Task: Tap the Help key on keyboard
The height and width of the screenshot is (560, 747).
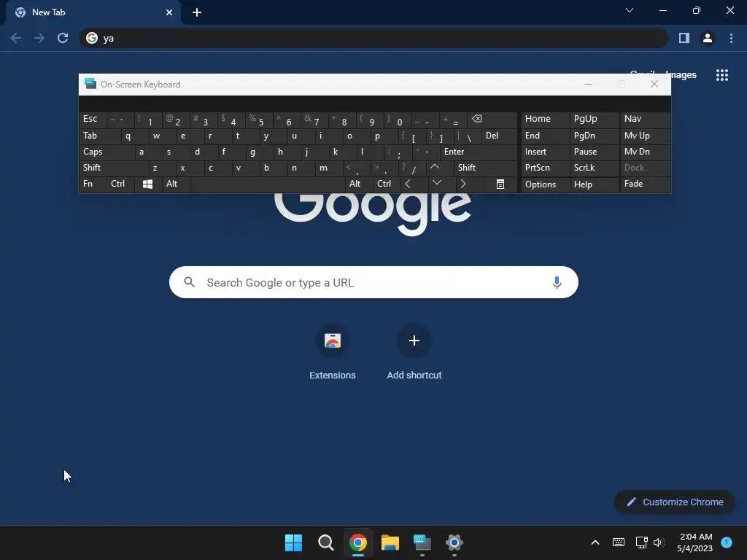Action: [x=594, y=184]
